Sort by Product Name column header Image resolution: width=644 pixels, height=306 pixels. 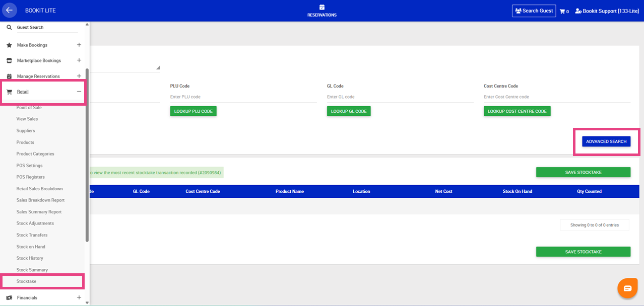pyautogui.click(x=290, y=191)
